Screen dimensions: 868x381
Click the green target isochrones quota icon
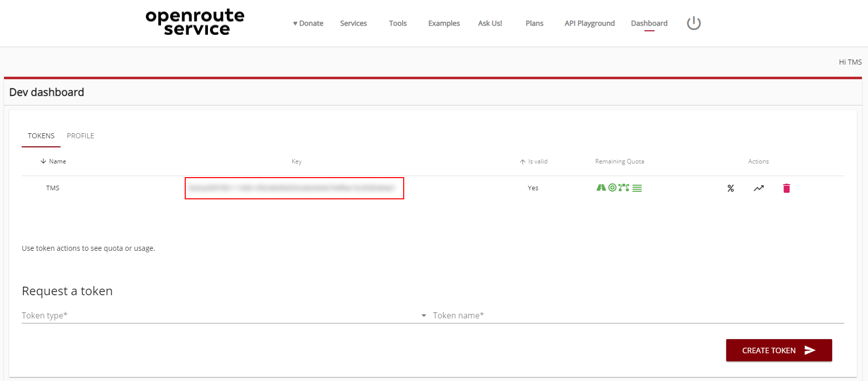pos(612,188)
